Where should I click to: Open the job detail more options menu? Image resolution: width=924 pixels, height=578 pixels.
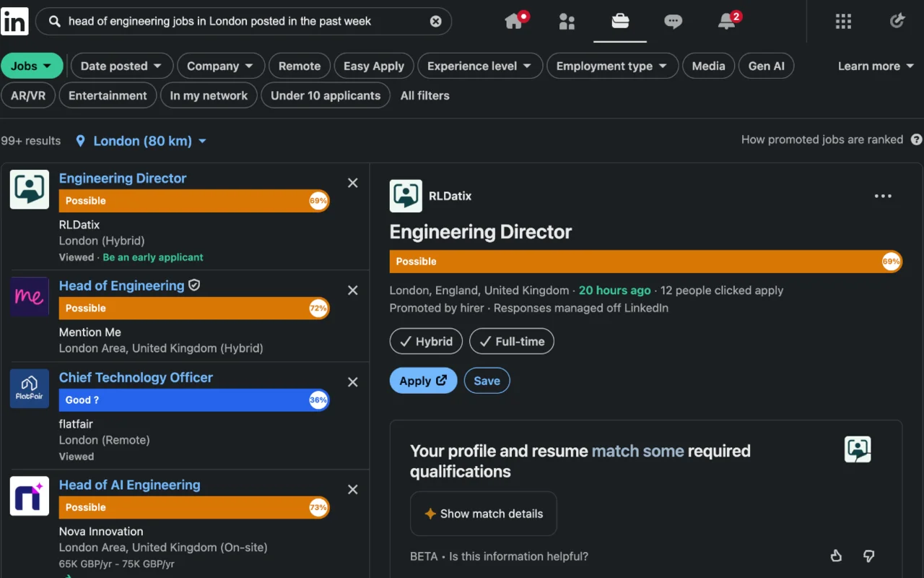tap(883, 196)
